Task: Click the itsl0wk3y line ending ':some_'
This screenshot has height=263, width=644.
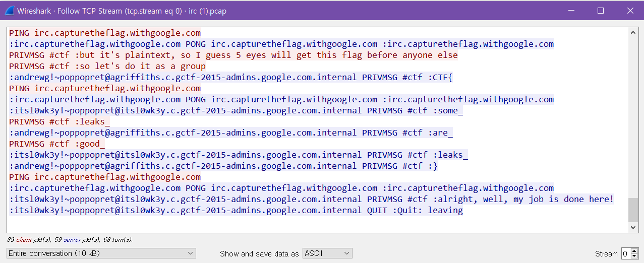Action: coord(236,111)
